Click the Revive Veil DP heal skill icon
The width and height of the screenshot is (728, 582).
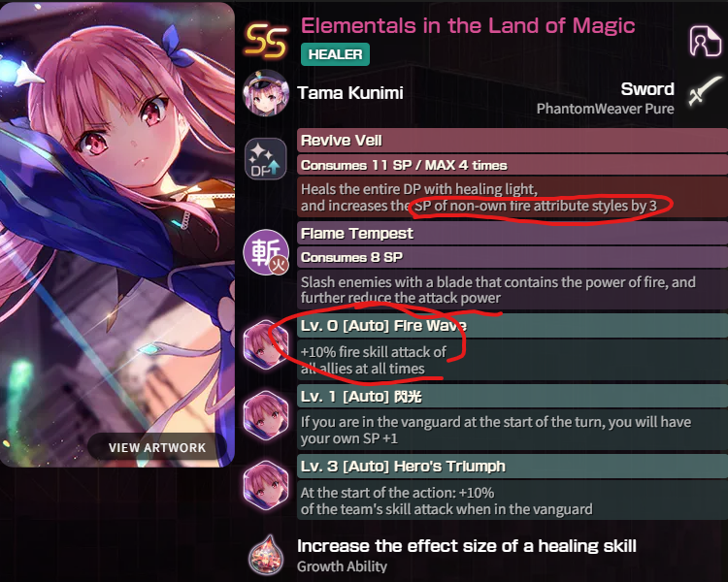click(x=266, y=158)
